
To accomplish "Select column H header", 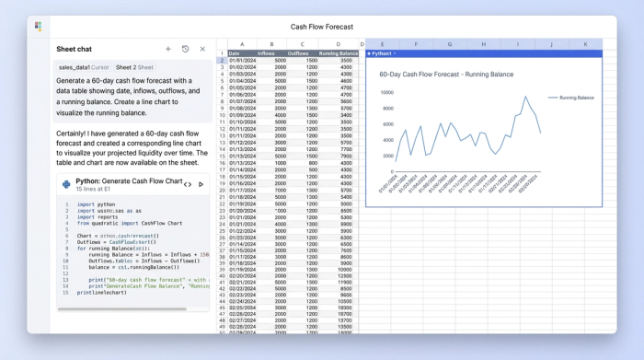I will click(483, 44).
